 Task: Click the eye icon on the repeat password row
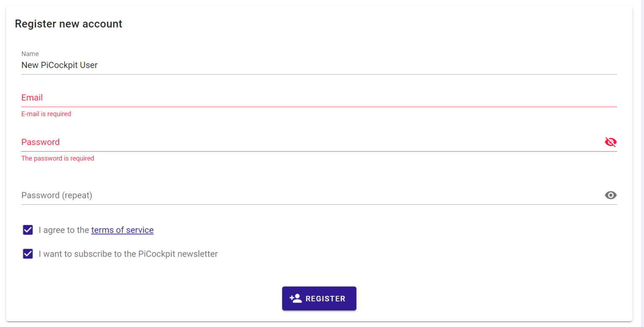(x=610, y=195)
